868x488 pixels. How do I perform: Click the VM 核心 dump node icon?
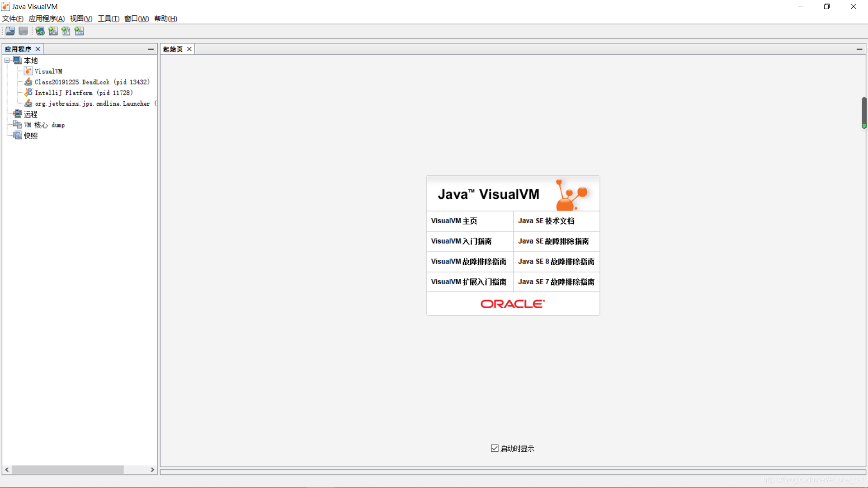click(x=18, y=125)
